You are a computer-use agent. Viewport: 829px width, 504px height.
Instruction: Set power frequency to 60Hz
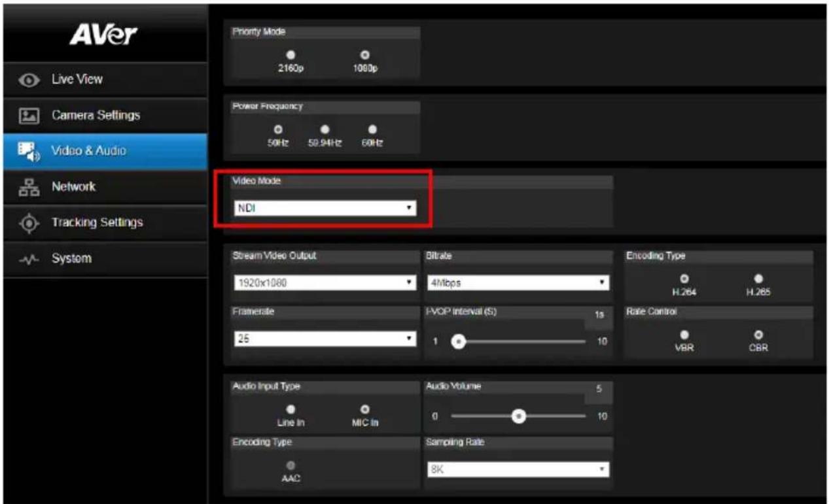tap(372, 129)
